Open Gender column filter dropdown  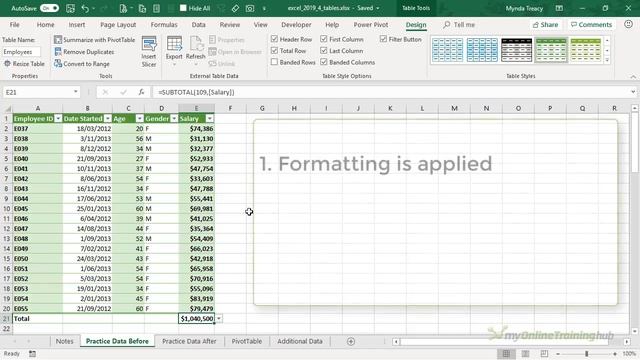[x=174, y=118]
